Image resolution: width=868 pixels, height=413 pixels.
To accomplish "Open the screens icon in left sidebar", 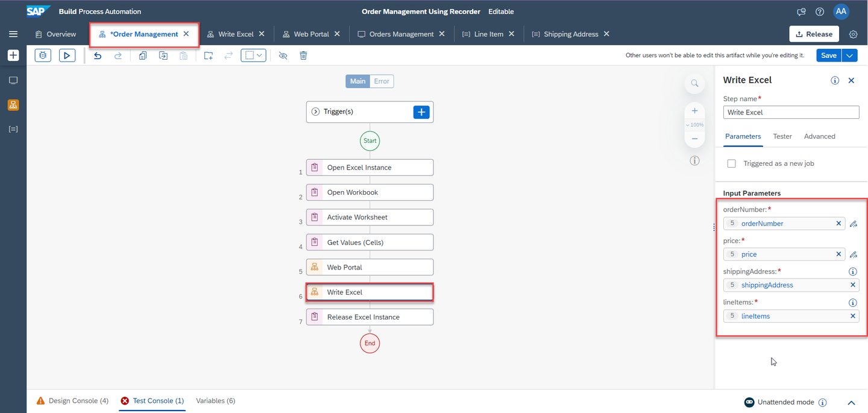I will 13,80.
